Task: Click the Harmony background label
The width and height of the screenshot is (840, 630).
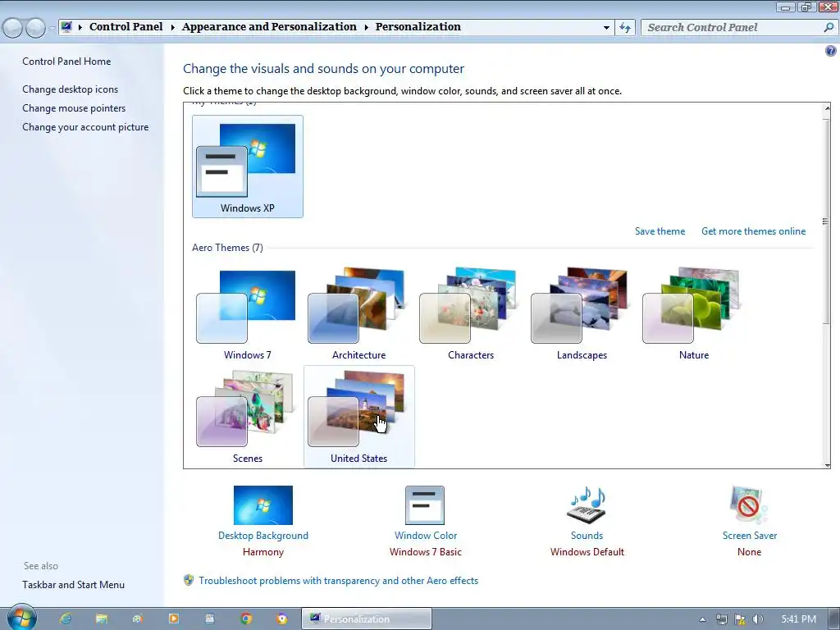Action: [x=263, y=552]
